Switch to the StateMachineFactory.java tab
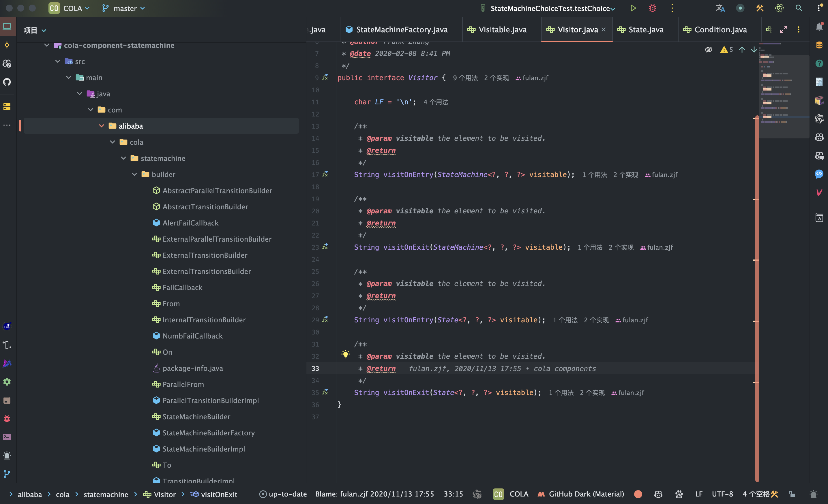The height and width of the screenshot is (504, 828). [x=401, y=29]
